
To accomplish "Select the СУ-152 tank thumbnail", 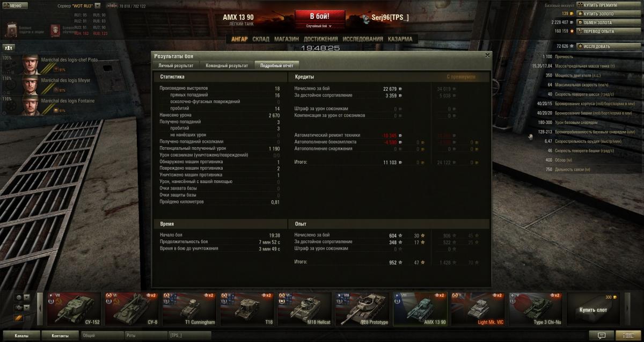I will point(75,309).
